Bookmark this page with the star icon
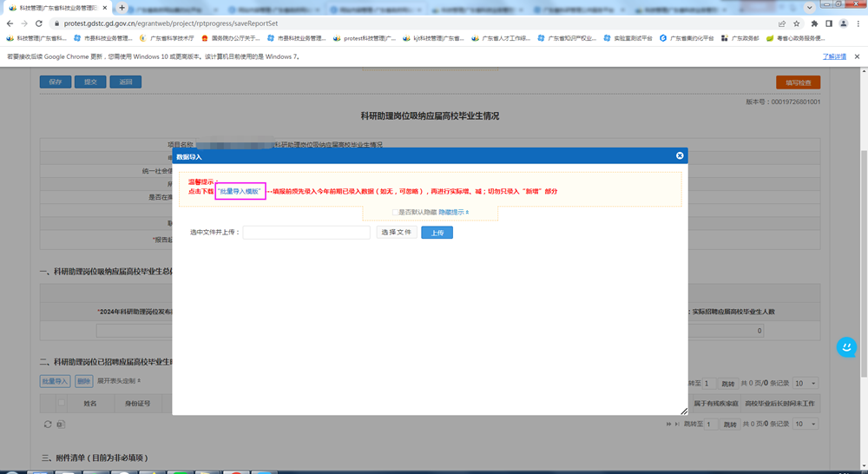 (796, 23)
